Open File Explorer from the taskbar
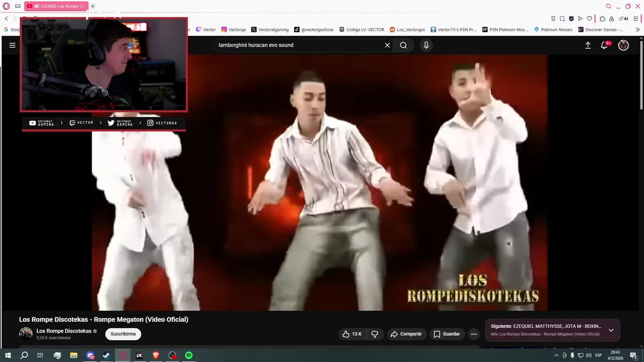This screenshot has width=644, height=362. 73,355
